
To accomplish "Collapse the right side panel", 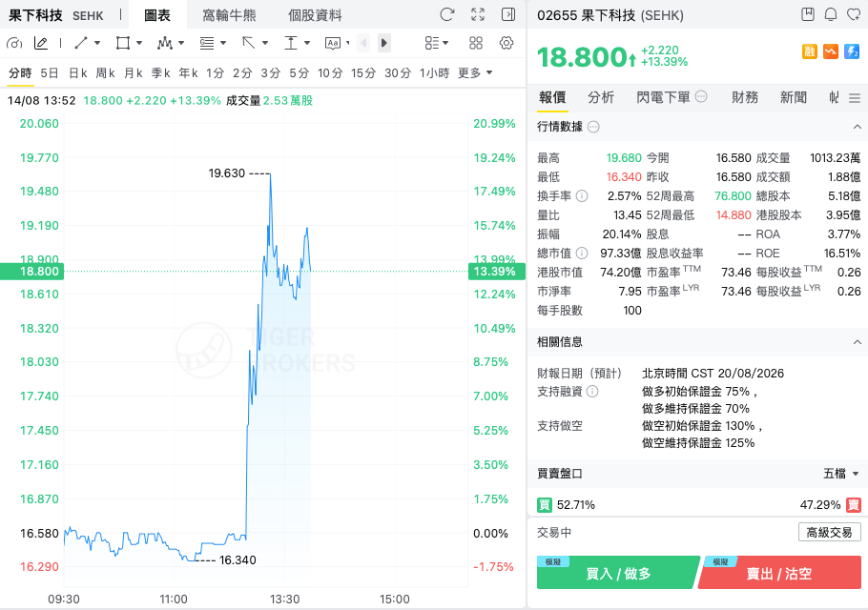I will (x=508, y=14).
